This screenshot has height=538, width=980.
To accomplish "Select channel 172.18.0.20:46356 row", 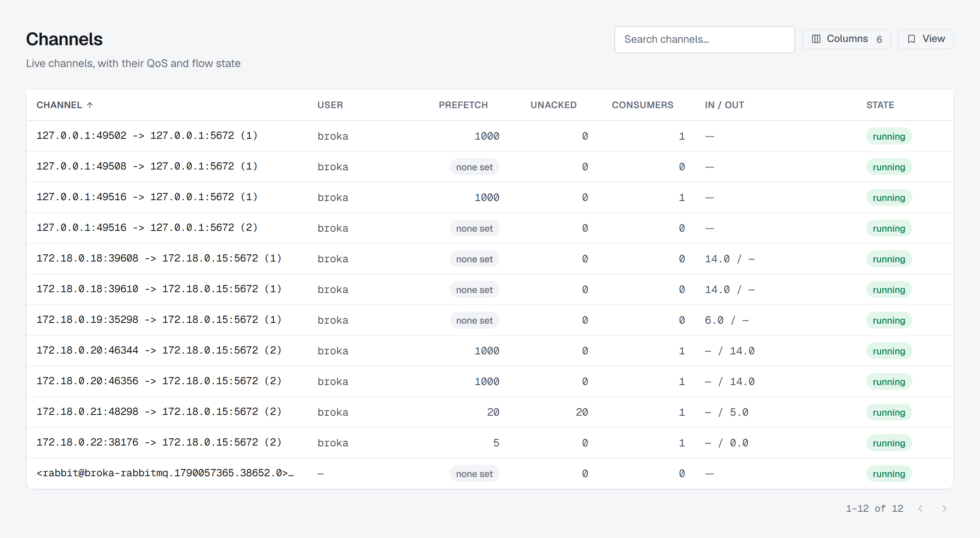I will [x=490, y=381].
